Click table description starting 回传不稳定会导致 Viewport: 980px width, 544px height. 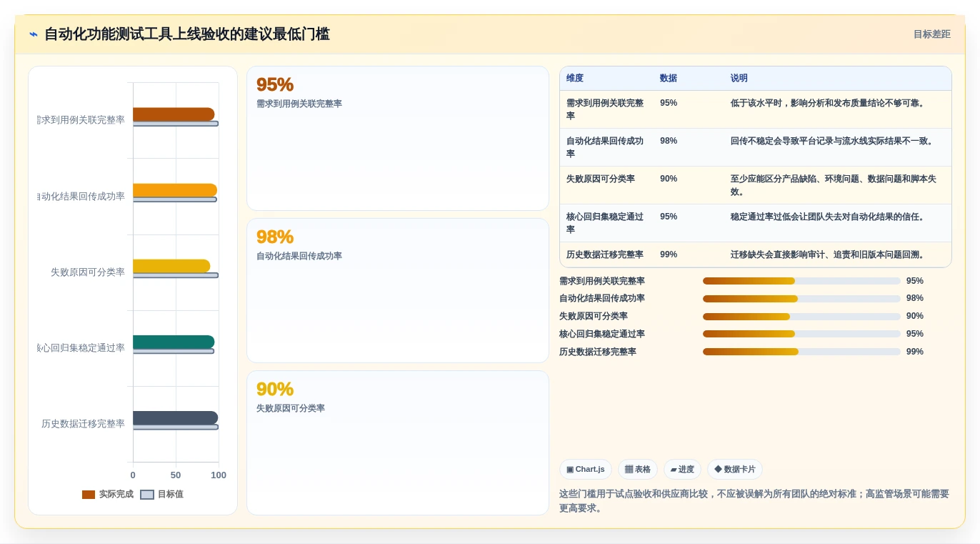pyautogui.click(x=833, y=141)
